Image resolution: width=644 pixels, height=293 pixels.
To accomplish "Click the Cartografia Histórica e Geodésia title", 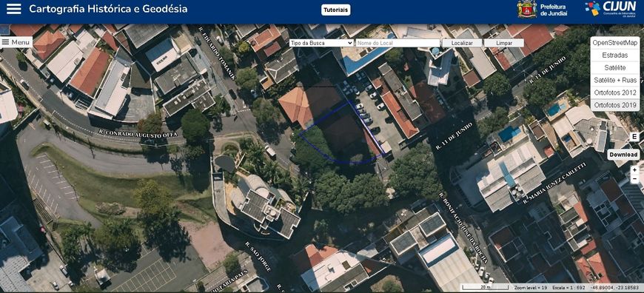I will tap(108, 9).
